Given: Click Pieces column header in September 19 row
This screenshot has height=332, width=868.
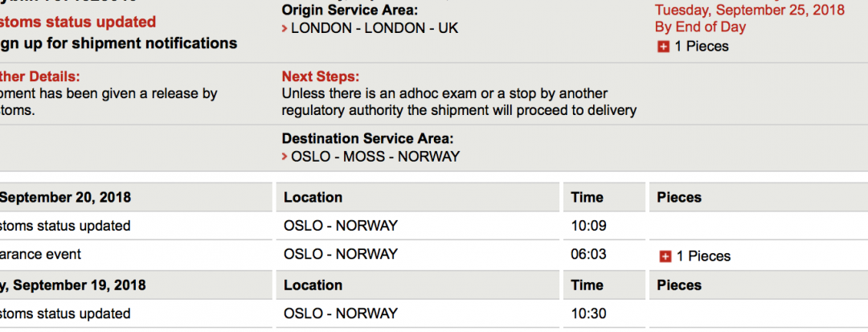Looking at the screenshot, I should click(x=679, y=285).
